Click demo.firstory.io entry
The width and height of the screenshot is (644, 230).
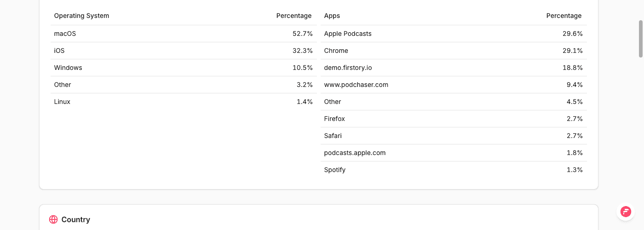point(348,68)
